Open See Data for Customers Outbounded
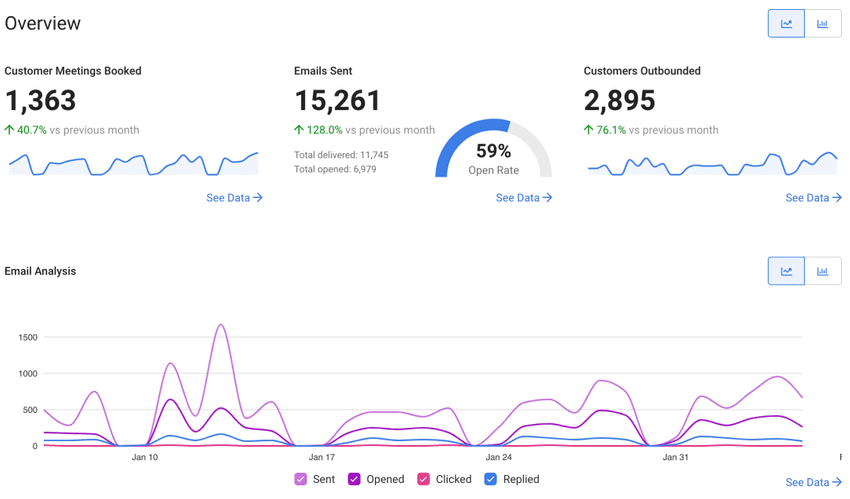850x499 pixels. tap(808, 198)
